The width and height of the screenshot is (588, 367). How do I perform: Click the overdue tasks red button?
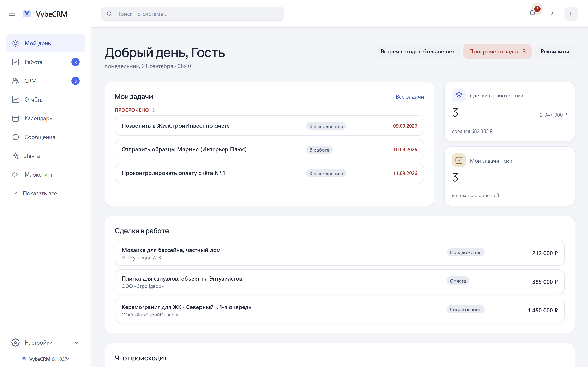(x=497, y=51)
